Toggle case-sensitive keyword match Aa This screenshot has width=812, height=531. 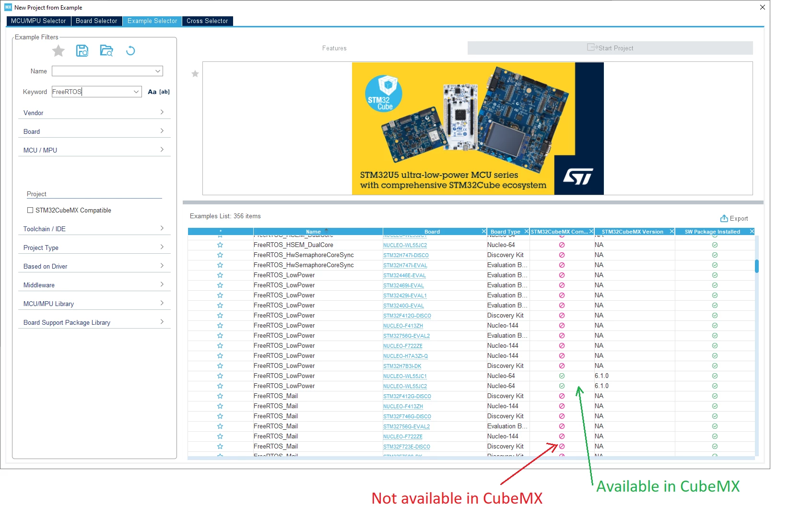click(x=152, y=92)
